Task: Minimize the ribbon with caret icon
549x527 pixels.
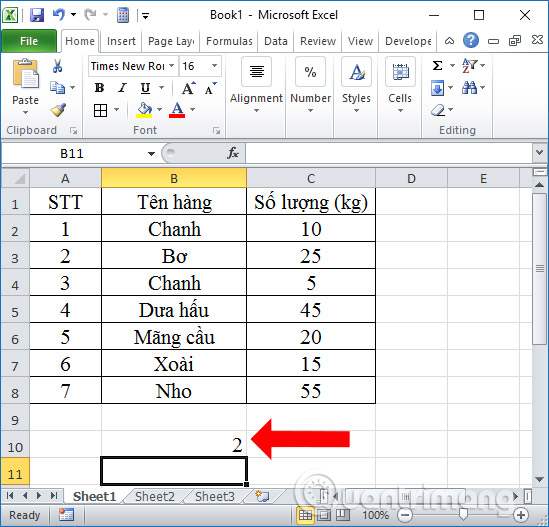Action: (x=450, y=41)
